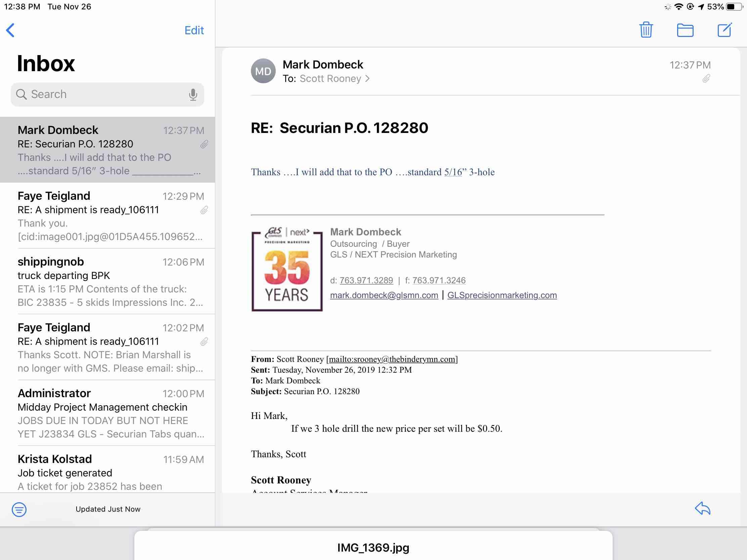Focus the Search mail field

click(x=101, y=95)
